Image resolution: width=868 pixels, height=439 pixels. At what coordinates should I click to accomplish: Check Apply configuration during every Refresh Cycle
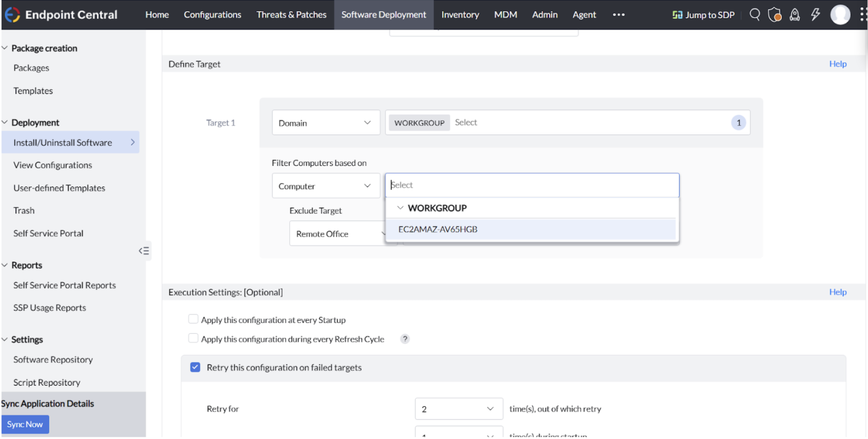[193, 338]
